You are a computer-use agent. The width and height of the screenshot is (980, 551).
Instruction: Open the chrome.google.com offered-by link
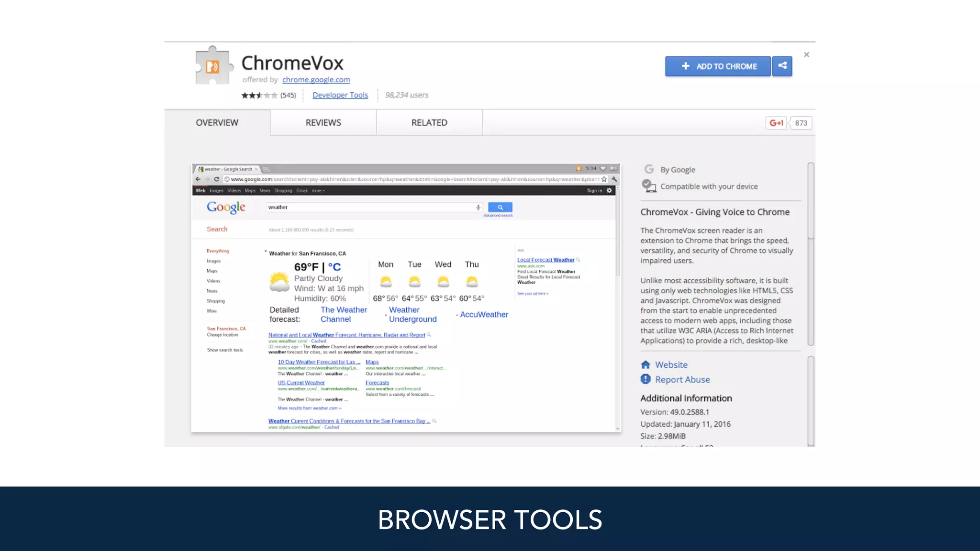(316, 80)
